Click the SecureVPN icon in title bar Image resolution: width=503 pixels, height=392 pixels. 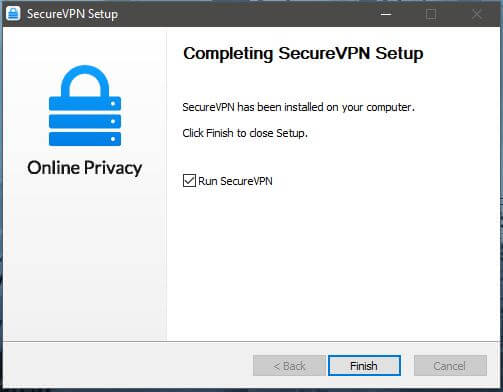13,14
